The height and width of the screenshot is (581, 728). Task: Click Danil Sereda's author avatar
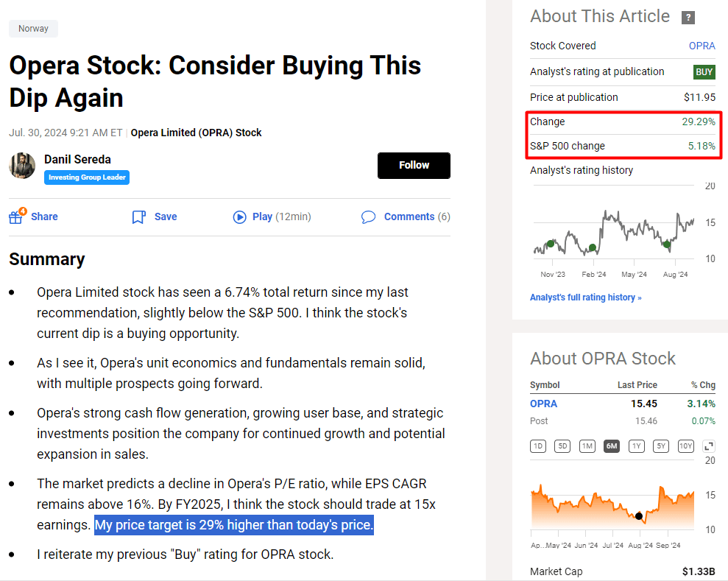[x=22, y=166]
